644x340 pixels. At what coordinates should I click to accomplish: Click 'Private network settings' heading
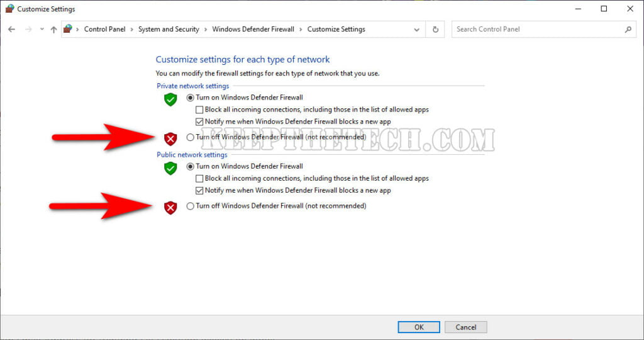192,86
